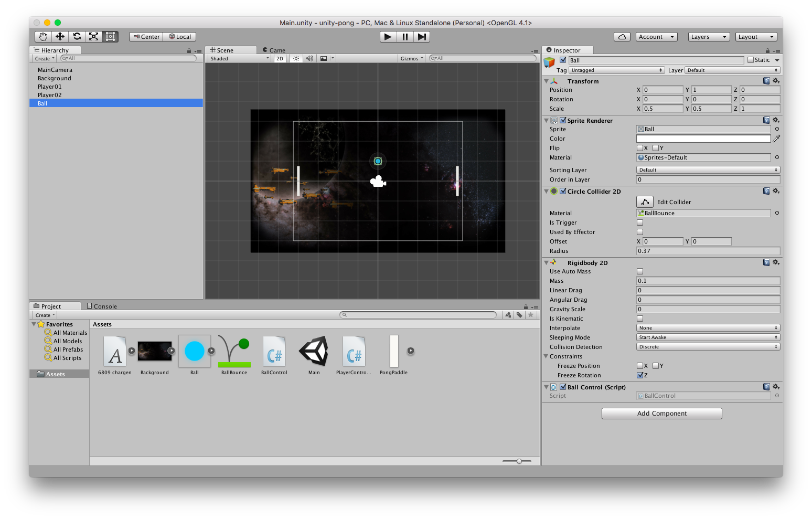Select the Rotate tool
The image size is (812, 519).
pos(77,37)
